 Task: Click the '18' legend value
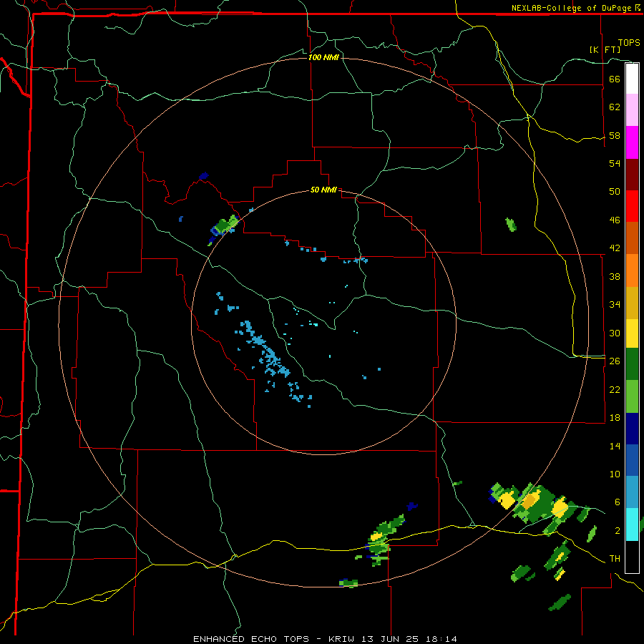pos(615,418)
